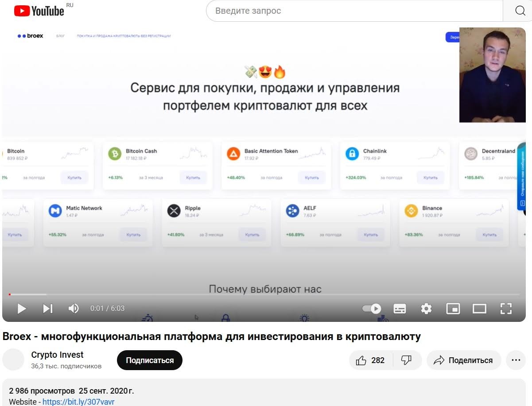Image resolution: width=532 pixels, height=406 pixels.
Task: Click the video progress bar
Action: [x=264, y=294]
